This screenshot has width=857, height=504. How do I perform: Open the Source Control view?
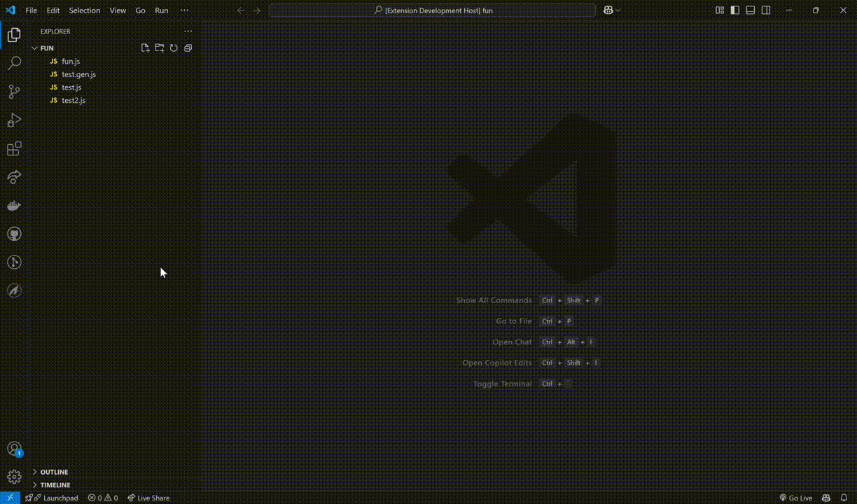[x=14, y=92]
